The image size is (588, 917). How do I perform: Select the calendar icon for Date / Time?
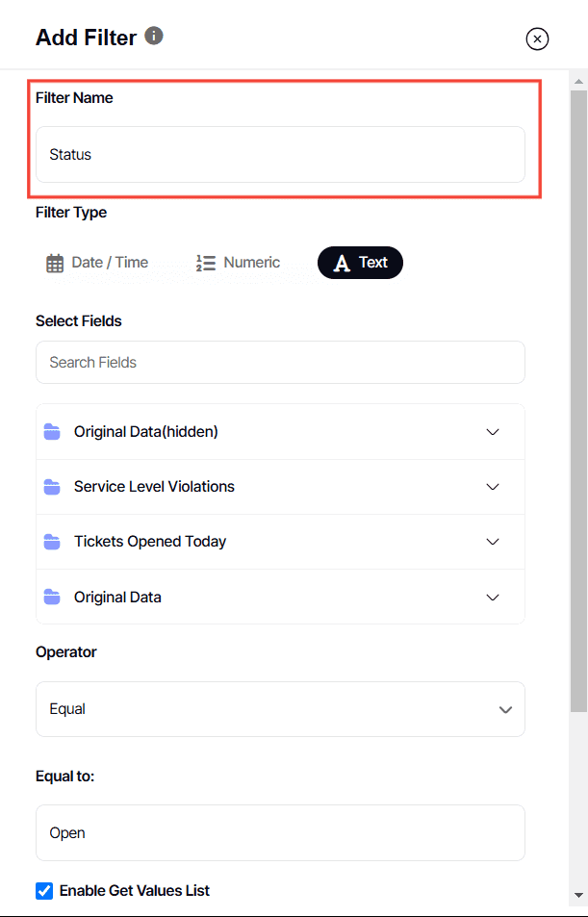point(55,262)
